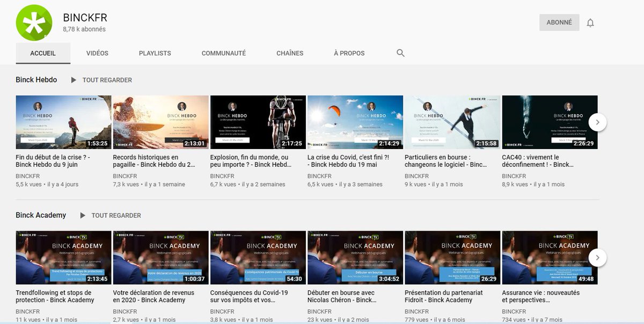This screenshot has width=644, height=324.
Task: Expand Binck Academy row with right arrow
Action: (x=597, y=257)
